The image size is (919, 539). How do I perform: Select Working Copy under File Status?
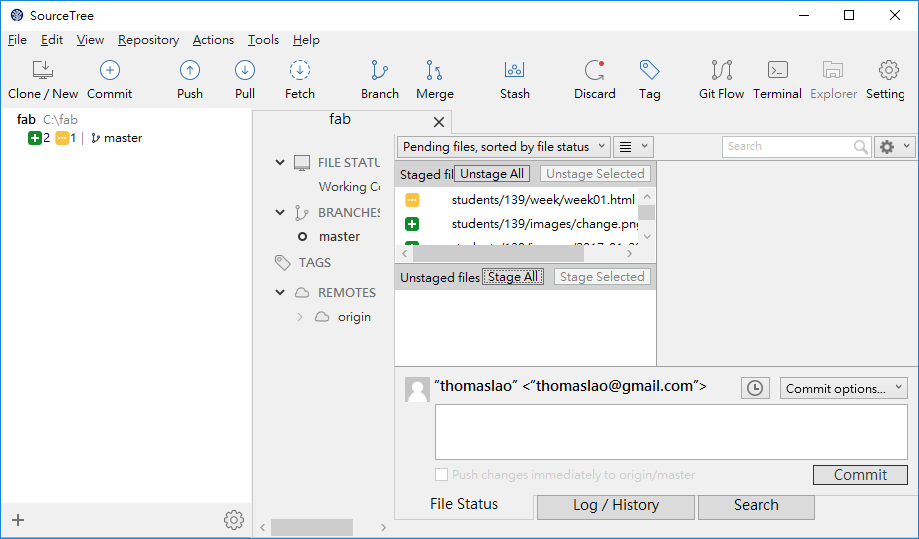coord(349,187)
